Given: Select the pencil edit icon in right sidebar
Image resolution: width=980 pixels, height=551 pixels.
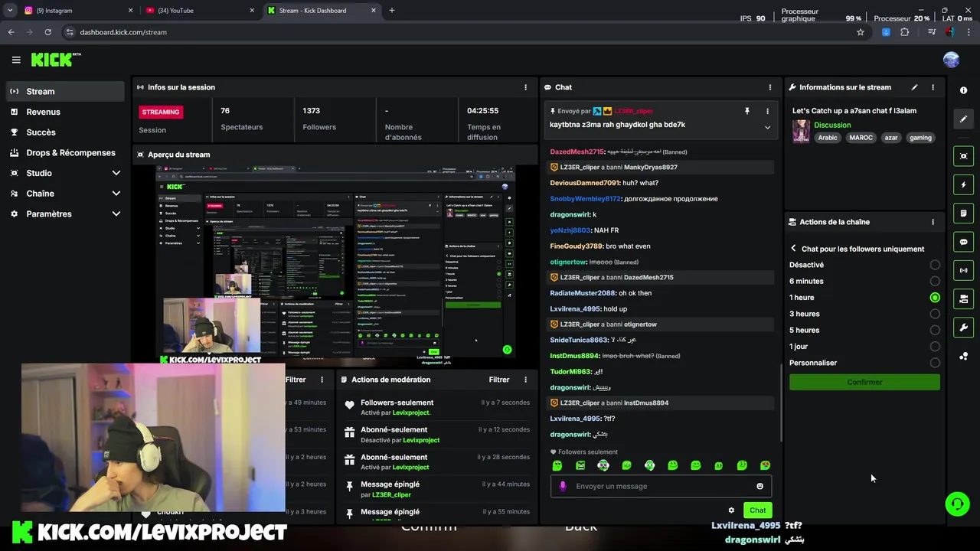Looking at the screenshot, I should pyautogui.click(x=963, y=119).
